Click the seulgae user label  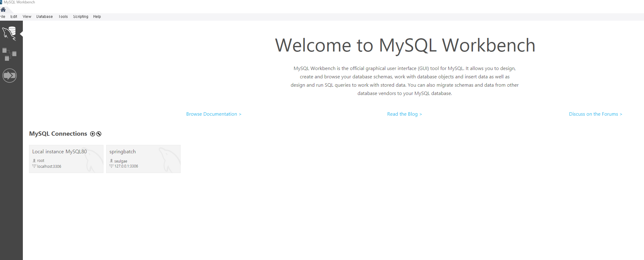[121, 161]
